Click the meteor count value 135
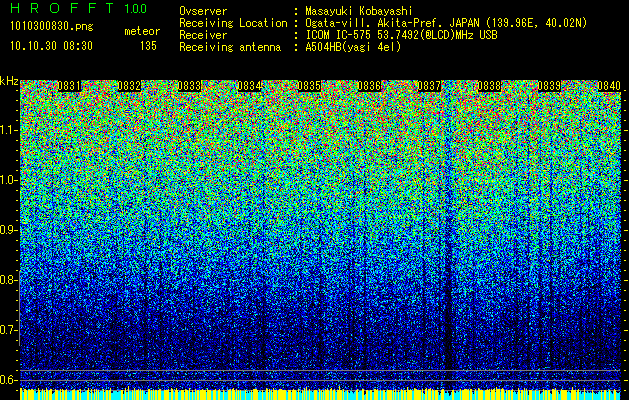 [x=148, y=46]
